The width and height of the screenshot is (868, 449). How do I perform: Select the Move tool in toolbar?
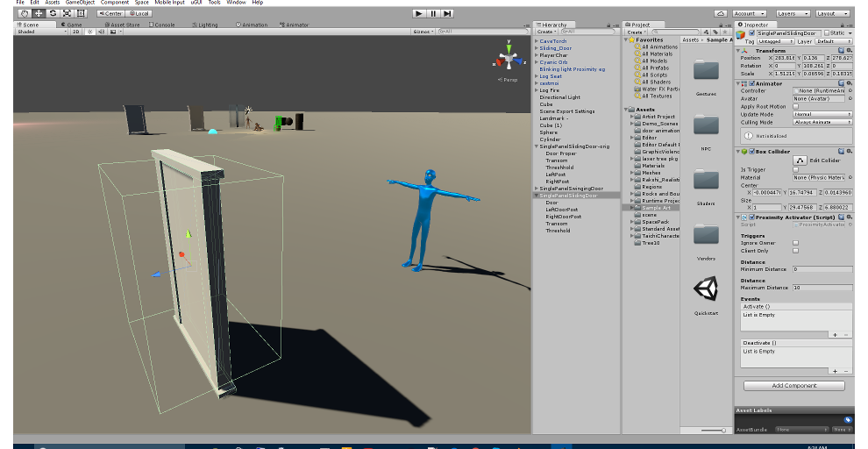(x=39, y=13)
